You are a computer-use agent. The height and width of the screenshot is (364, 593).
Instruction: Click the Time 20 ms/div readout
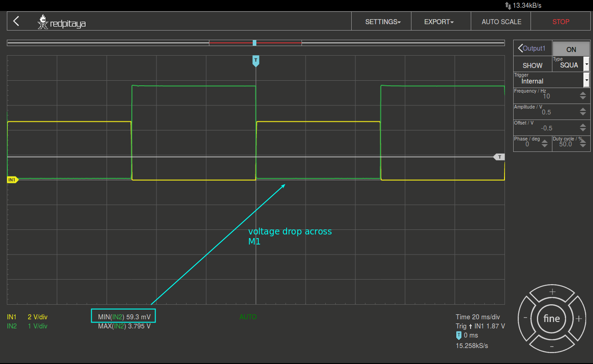(x=478, y=317)
